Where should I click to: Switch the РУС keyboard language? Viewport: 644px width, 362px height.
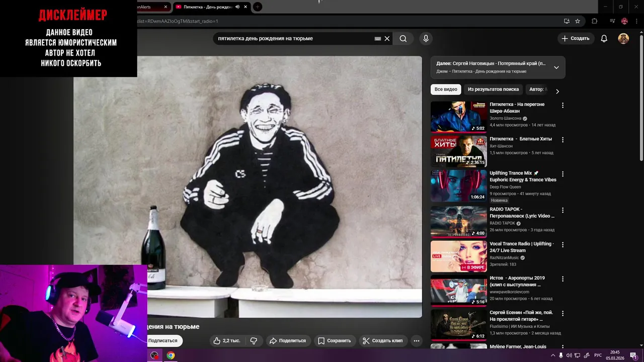coord(598,355)
